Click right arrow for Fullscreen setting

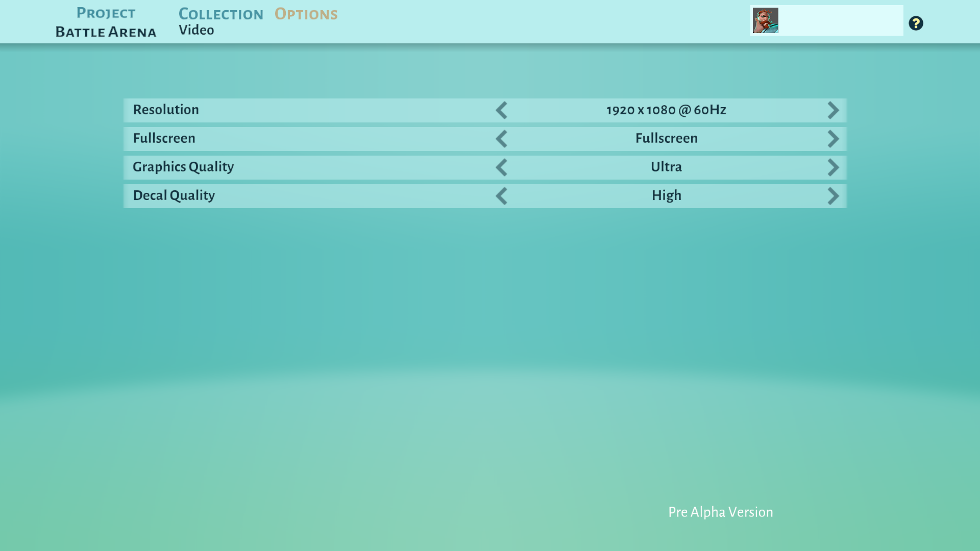tap(833, 139)
